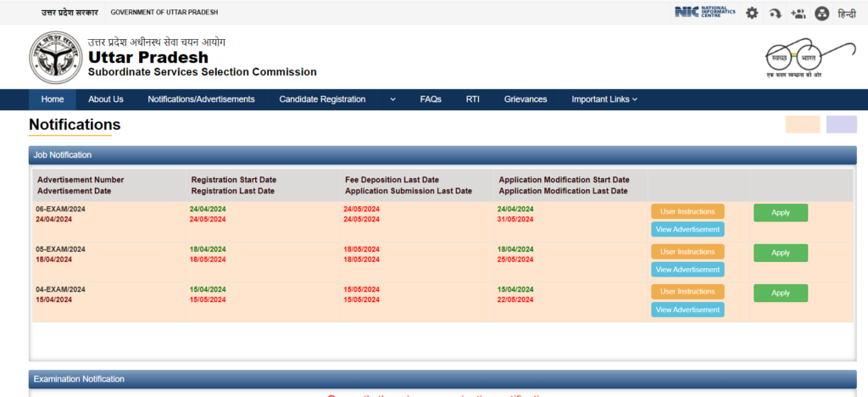Click the Job Notification panel header
The height and width of the screenshot is (397, 868).
pyautogui.click(x=442, y=155)
